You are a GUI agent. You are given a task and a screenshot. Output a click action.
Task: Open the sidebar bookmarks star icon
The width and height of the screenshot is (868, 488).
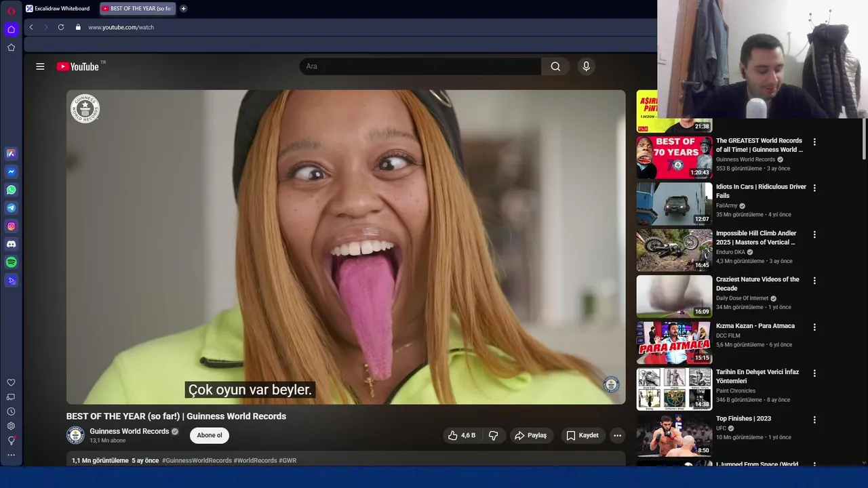[x=11, y=47]
